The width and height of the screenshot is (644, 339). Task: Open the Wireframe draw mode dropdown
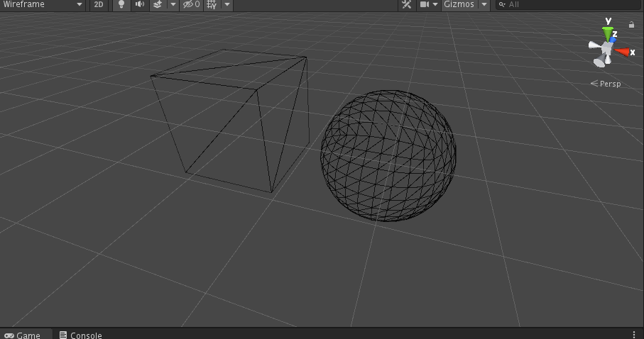[43, 4]
